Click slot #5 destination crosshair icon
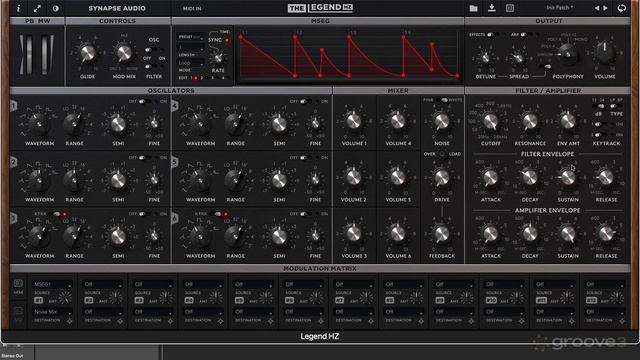640x360 pixels. [271, 321]
